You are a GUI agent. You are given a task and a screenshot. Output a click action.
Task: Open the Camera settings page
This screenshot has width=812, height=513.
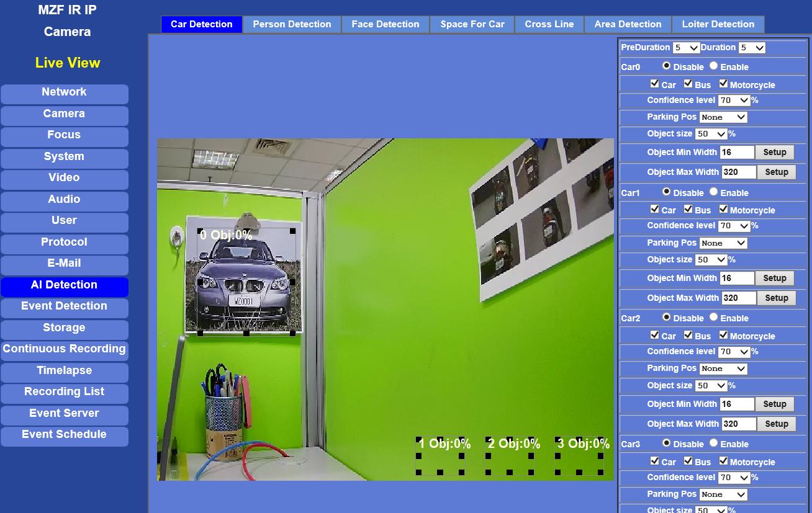65,115
